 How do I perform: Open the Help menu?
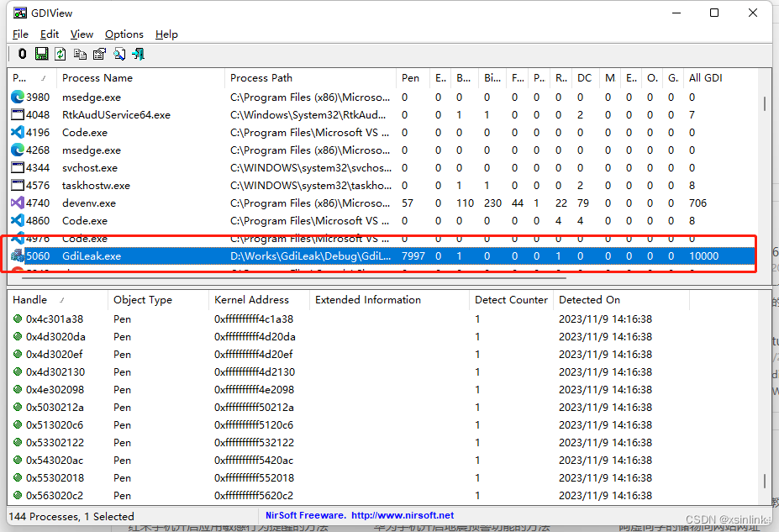[x=166, y=34]
